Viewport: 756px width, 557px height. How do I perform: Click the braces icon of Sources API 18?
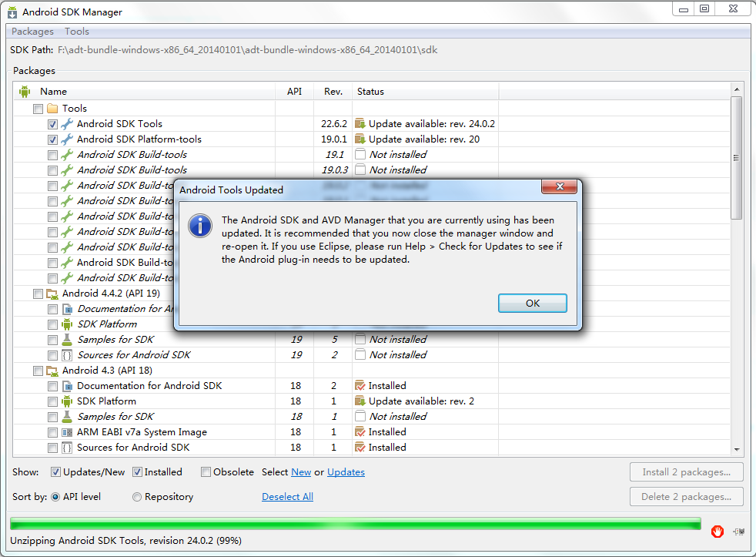[x=67, y=448]
